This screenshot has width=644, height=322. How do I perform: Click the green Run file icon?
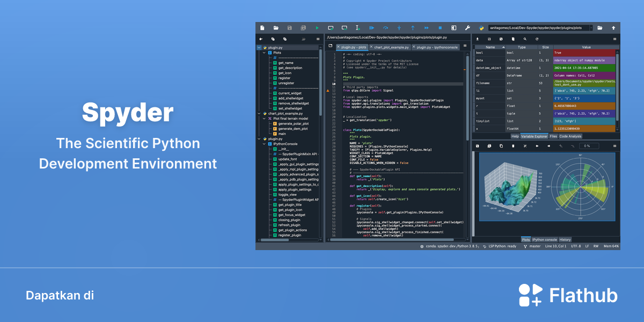pyautogui.click(x=317, y=27)
